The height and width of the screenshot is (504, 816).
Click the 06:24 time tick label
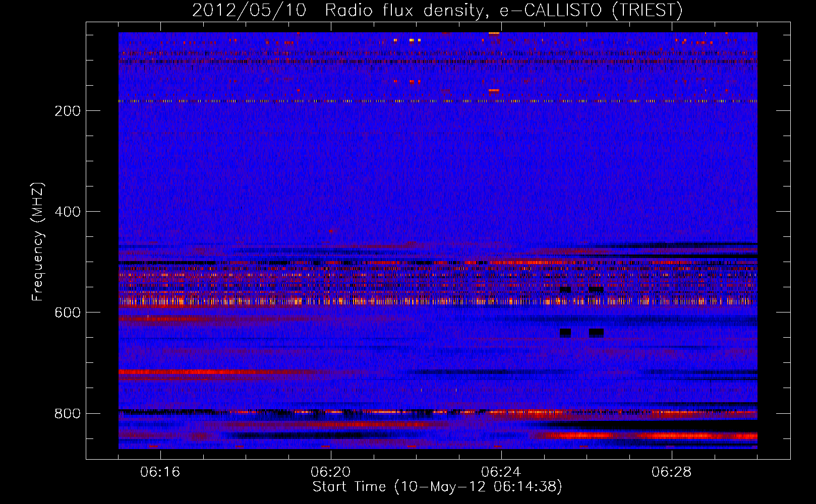501,472
